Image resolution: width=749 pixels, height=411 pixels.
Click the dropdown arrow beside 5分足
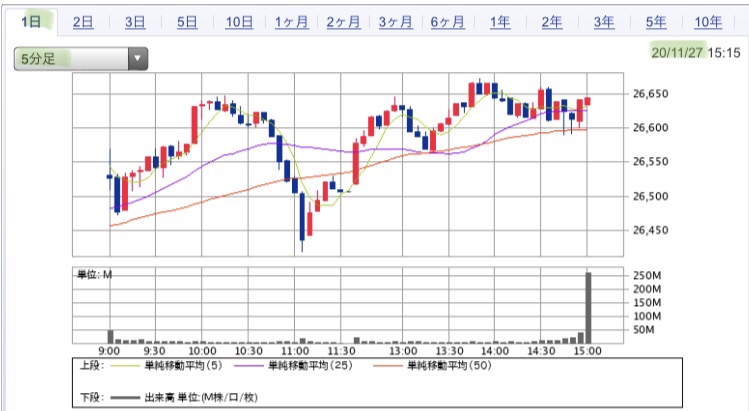136,59
